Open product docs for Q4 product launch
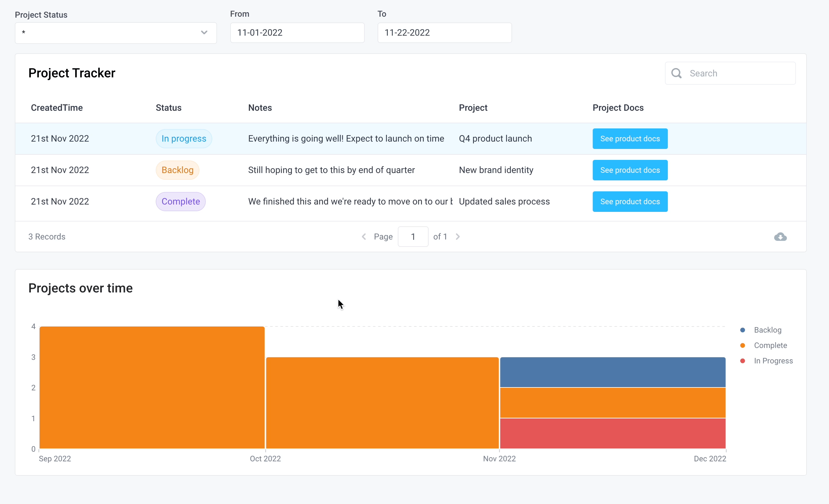 (630, 138)
